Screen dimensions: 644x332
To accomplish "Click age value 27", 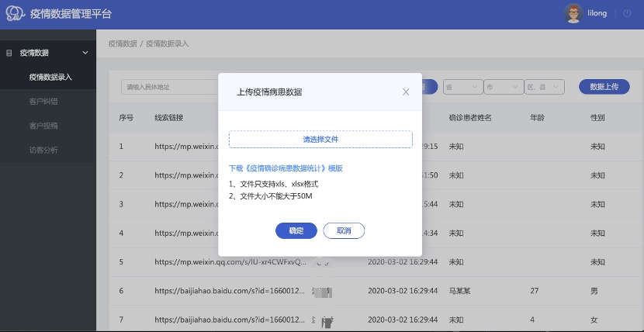I will pyautogui.click(x=534, y=291).
